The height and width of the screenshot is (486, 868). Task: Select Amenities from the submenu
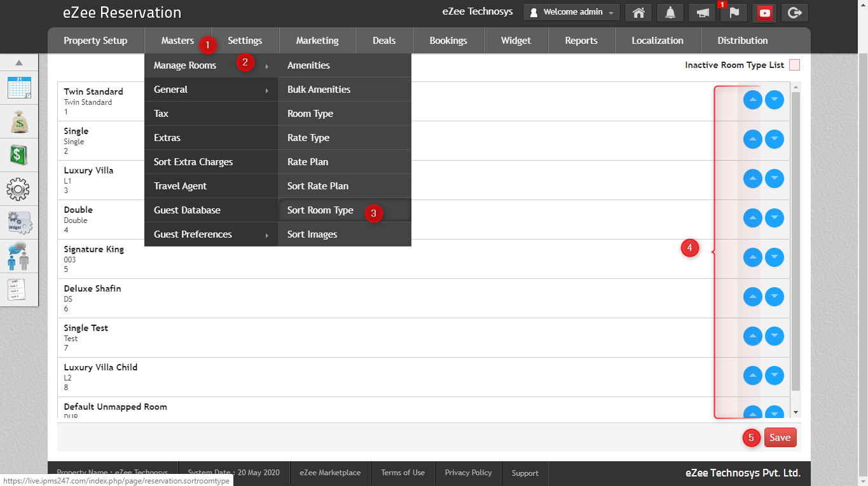(x=345, y=65)
